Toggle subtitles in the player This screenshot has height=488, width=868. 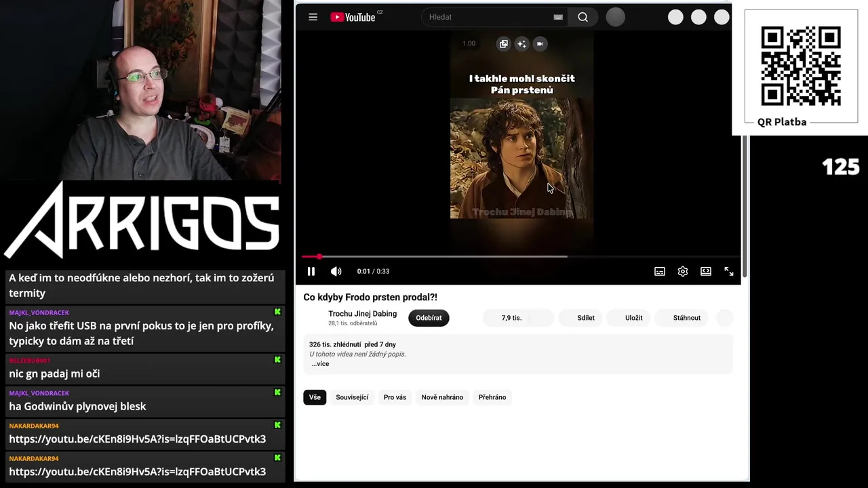(x=659, y=271)
